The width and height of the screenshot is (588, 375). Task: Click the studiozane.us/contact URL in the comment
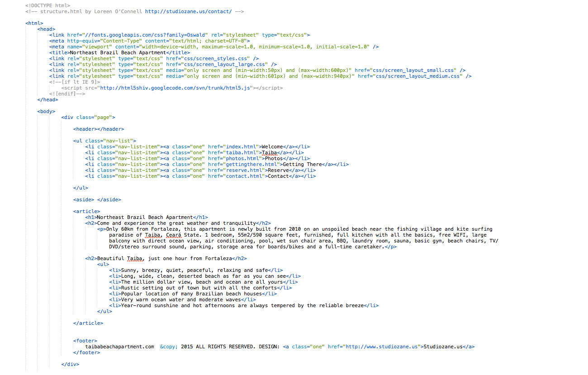point(189,11)
